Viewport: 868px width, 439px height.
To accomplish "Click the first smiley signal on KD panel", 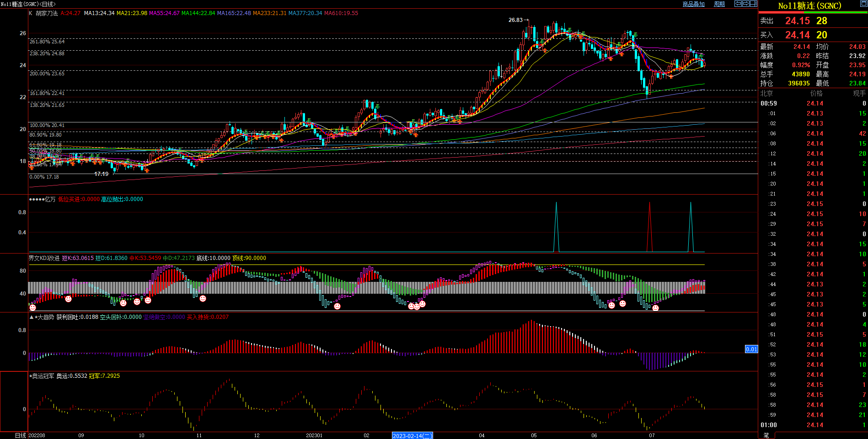I will pyautogui.click(x=32, y=307).
